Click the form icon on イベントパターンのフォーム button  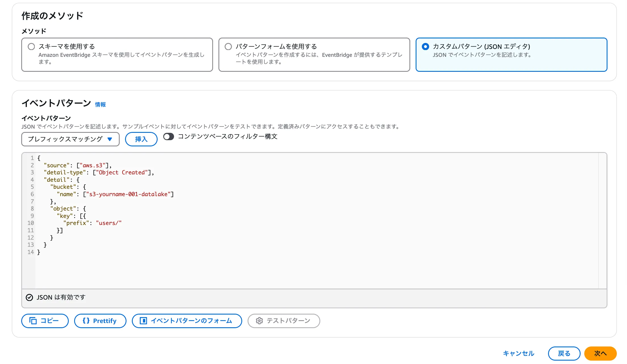(143, 321)
